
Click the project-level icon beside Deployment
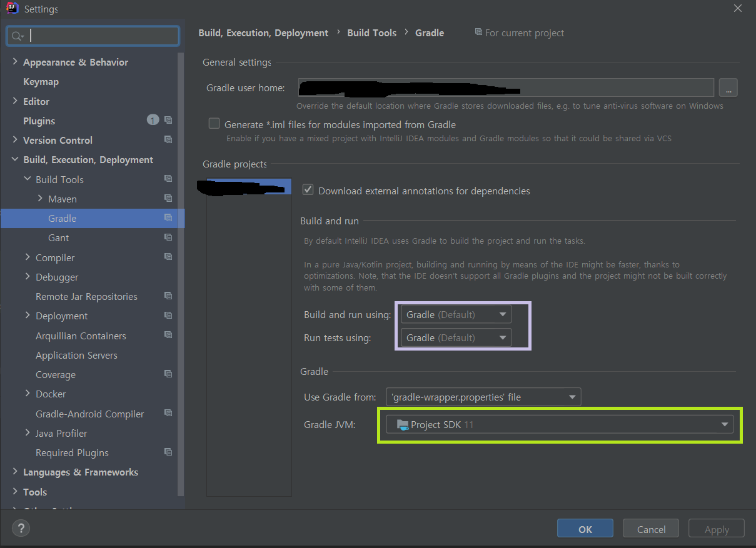point(168,315)
